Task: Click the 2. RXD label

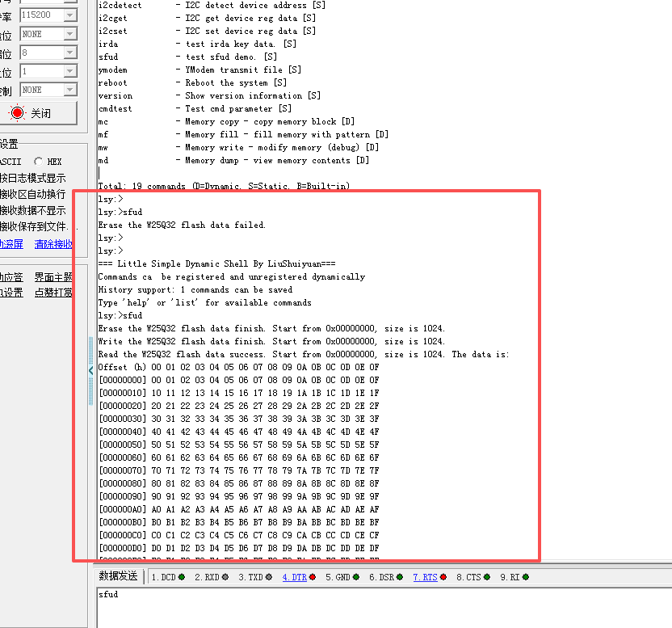Action: coord(207,577)
